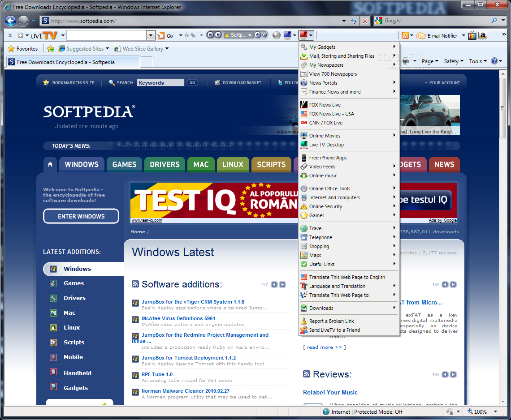Open Online Movies submenu
Viewport: 511px width, 420px height.
click(348, 136)
